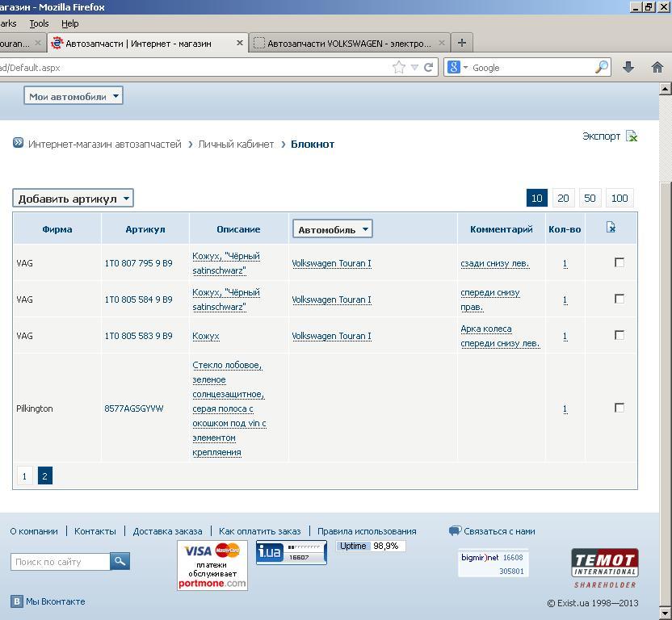
Task: Focus the Поиск по сайту search field
Action: click(61, 561)
